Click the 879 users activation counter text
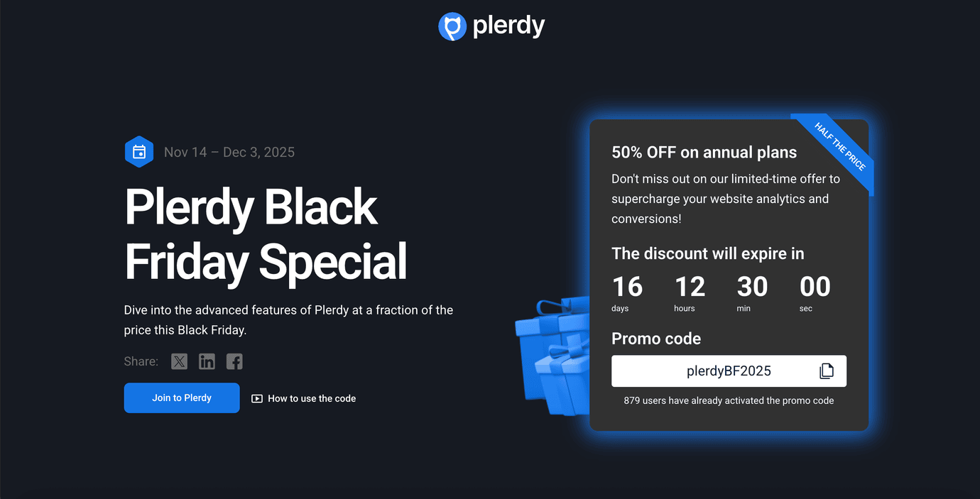This screenshot has height=499, width=980. [728, 400]
